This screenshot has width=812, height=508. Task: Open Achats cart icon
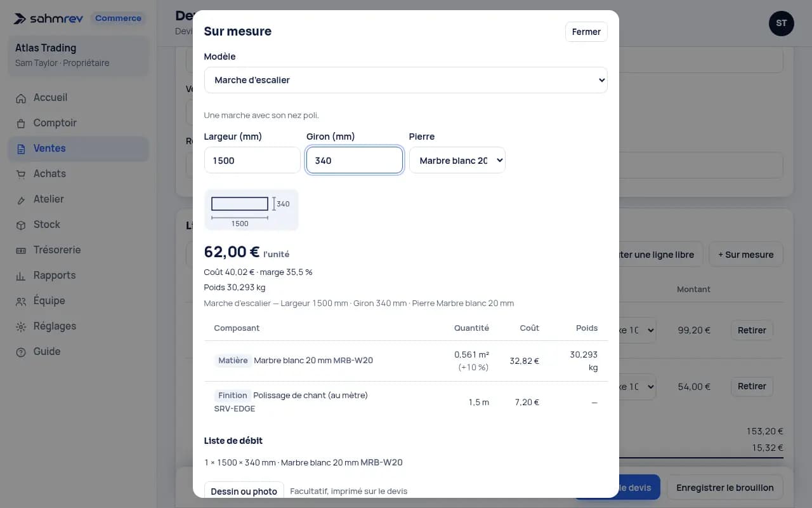pyautogui.click(x=21, y=174)
